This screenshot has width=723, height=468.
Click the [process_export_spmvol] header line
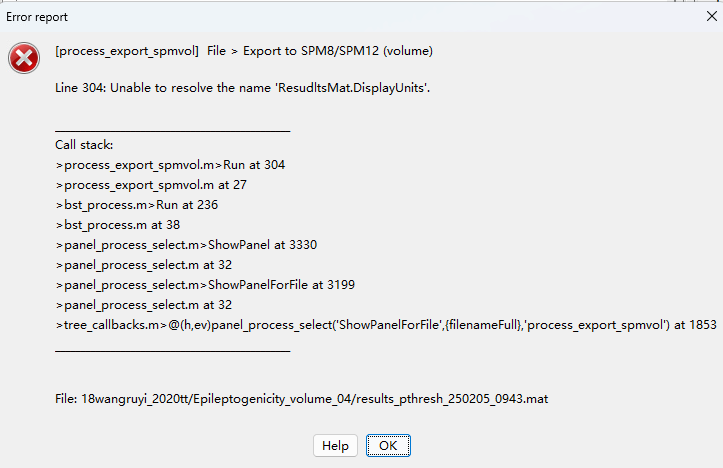tap(244, 51)
